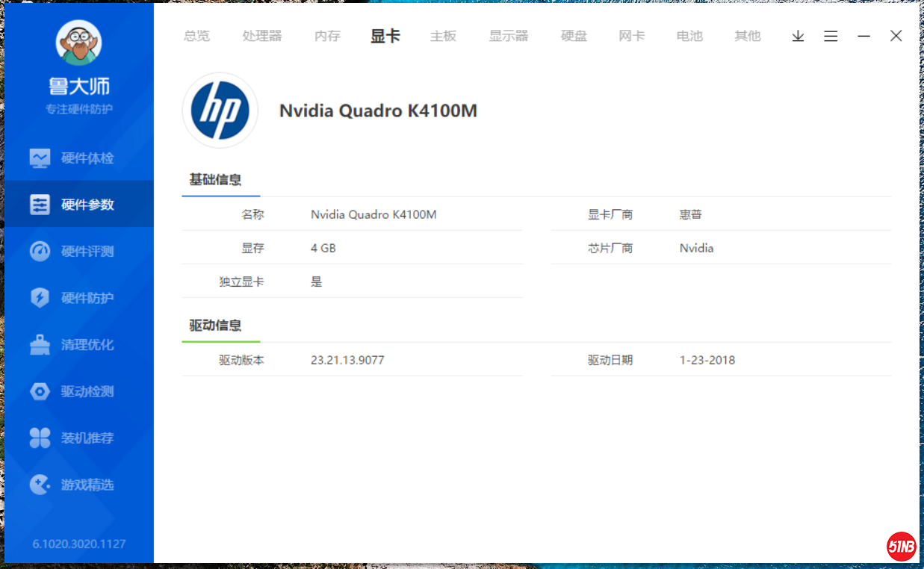The width and height of the screenshot is (924, 569).
Task: Switch to the 其他 tab
Action: click(x=748, y=36)
